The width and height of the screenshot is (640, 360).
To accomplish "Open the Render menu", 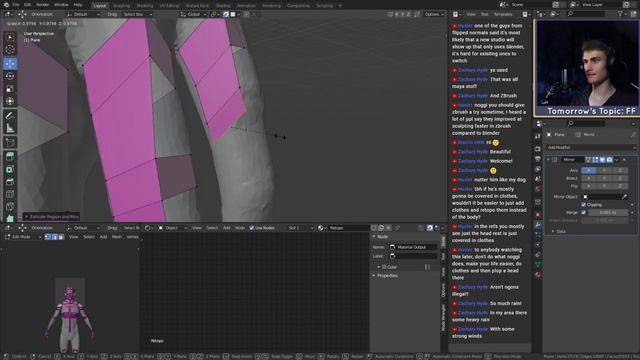I will tap(42, 5).
